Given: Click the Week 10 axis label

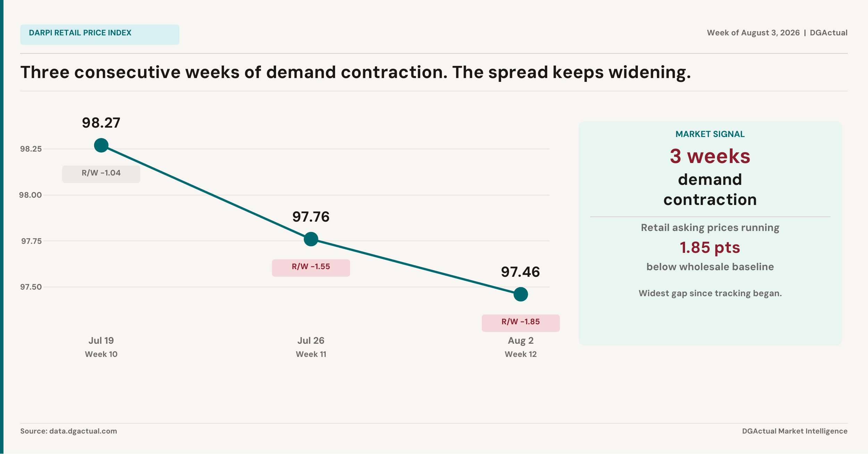Looking at the screenshot, I should click(101, 354).
